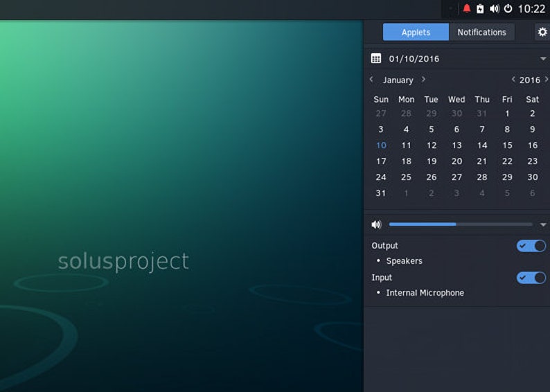Mute using the speaker icon beside slider
The image size is (550, 392).
[x=376, y=224]
